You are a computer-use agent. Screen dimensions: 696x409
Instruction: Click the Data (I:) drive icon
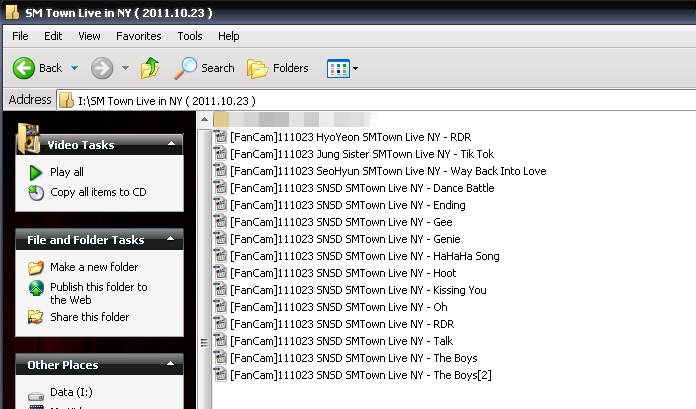[36, 395]
